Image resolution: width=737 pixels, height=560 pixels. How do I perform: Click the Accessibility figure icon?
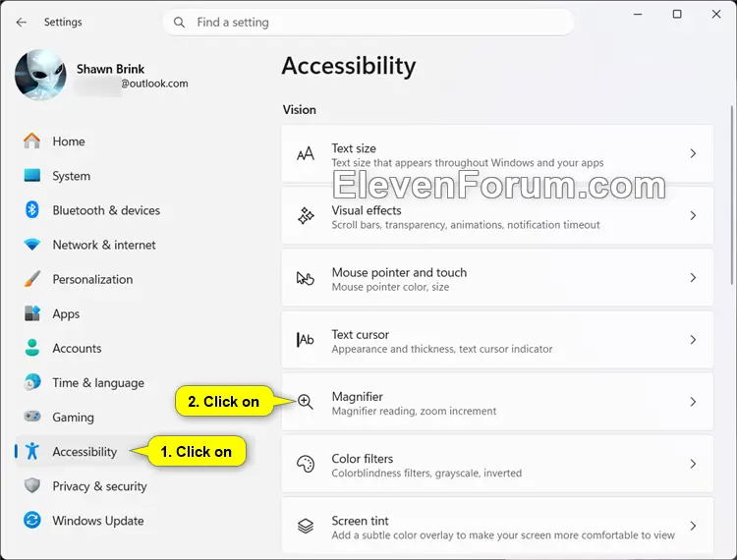tap(32, 451)
